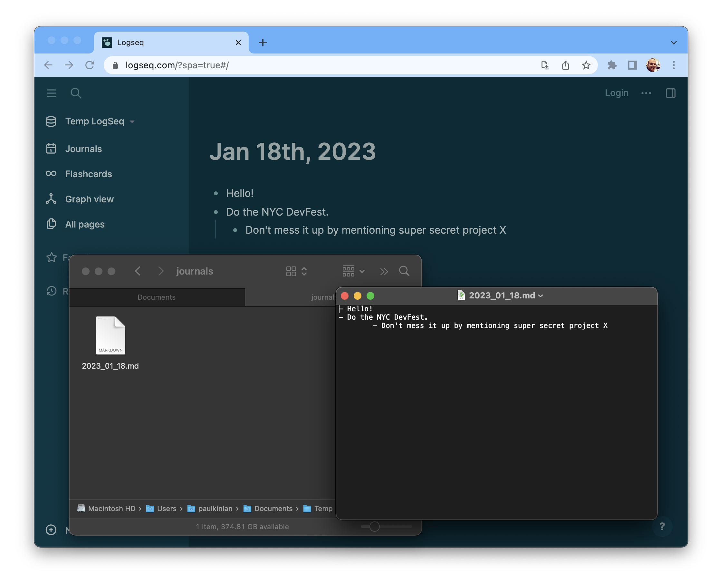Change Finder icon view mode switcher

296,271
